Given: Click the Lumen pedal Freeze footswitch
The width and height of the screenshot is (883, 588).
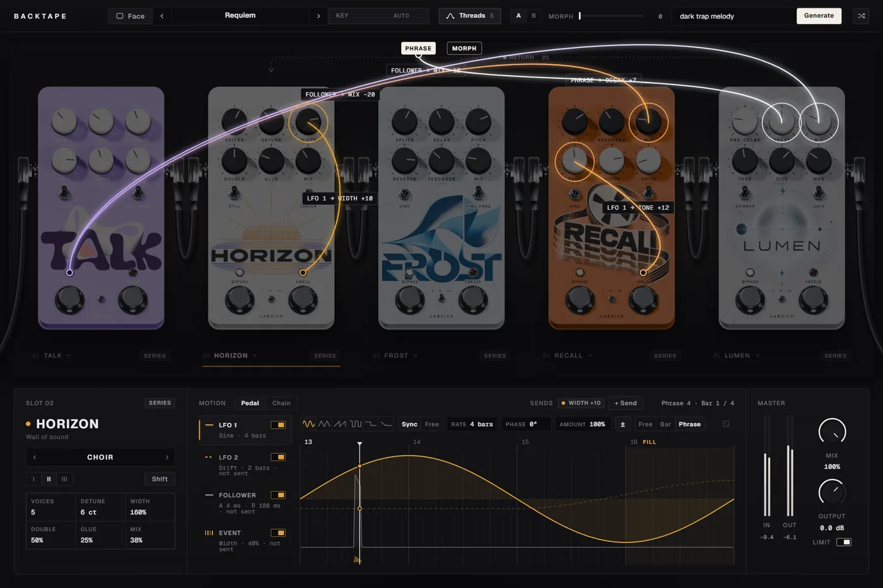Looking at the screenshot, I should [x=814, y=300].
